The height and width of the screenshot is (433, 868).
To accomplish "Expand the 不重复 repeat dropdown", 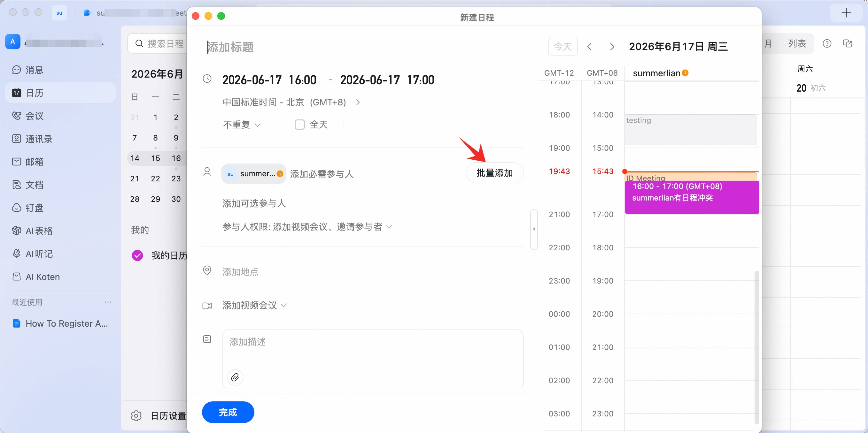I will [x=242, y=125].
